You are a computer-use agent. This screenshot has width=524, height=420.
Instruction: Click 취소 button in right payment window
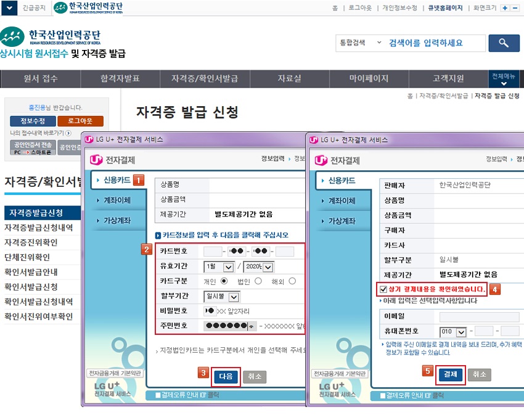(480, 375)
